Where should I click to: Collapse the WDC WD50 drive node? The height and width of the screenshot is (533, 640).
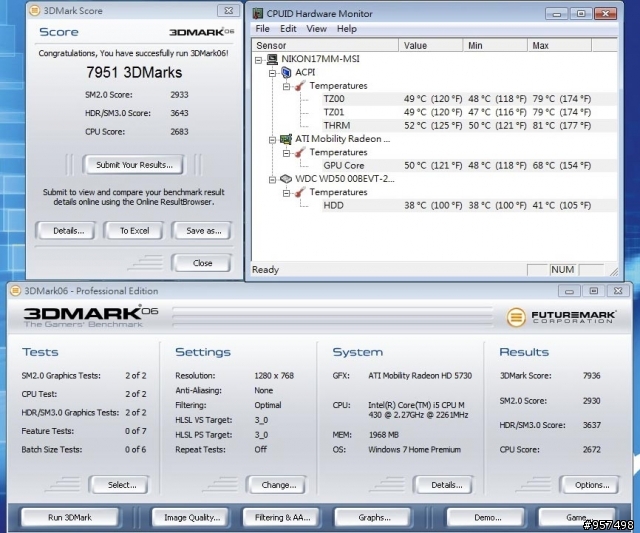pyautogui.click(x=272, y=180)
